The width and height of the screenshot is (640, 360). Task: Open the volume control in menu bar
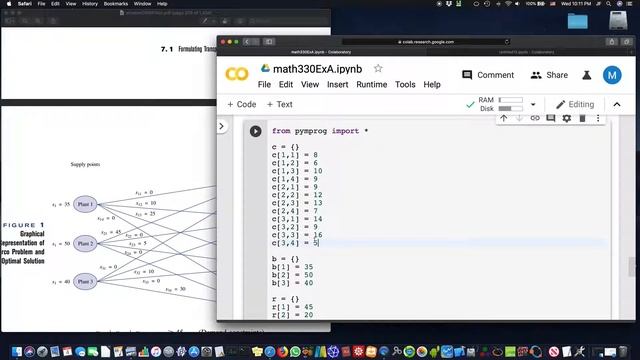click(517, 4)
